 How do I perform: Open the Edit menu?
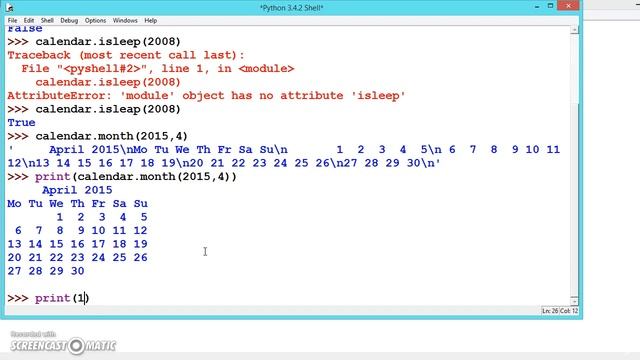pyautogui.click(x=29, y=20)
